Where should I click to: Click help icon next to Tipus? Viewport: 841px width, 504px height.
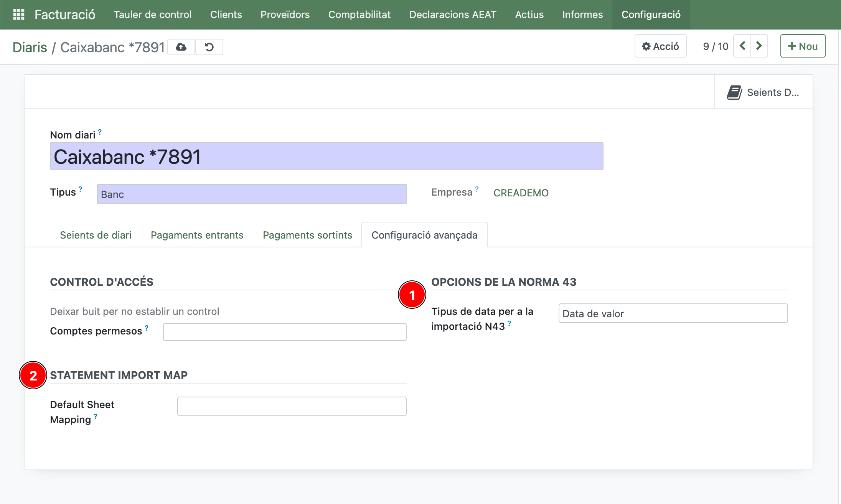pos(81,189)
